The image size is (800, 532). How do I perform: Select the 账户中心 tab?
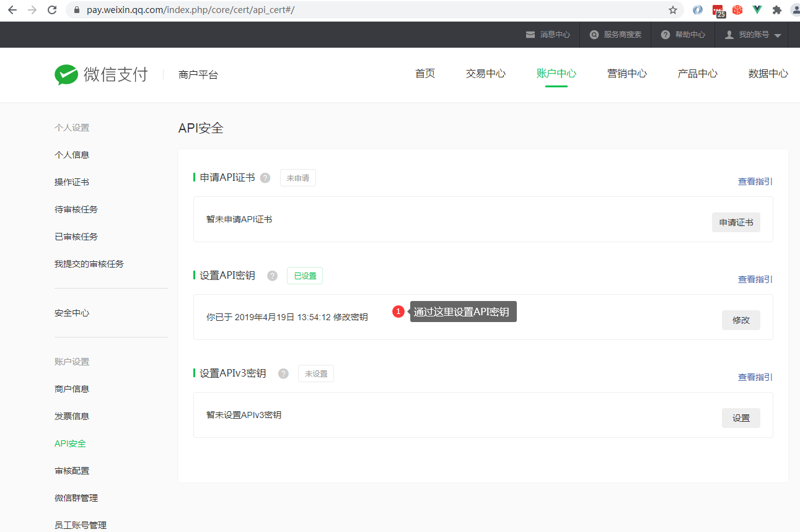556,74
